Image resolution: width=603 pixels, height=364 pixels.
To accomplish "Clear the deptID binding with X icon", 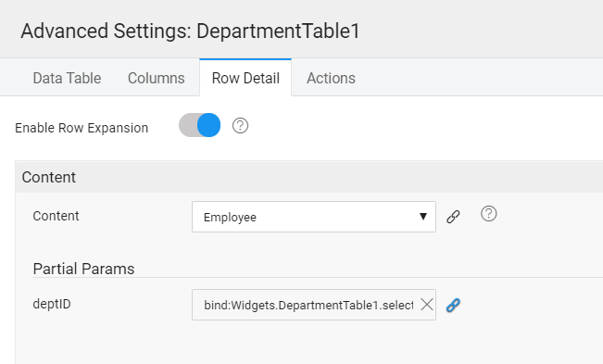I will tap(426, 305).
